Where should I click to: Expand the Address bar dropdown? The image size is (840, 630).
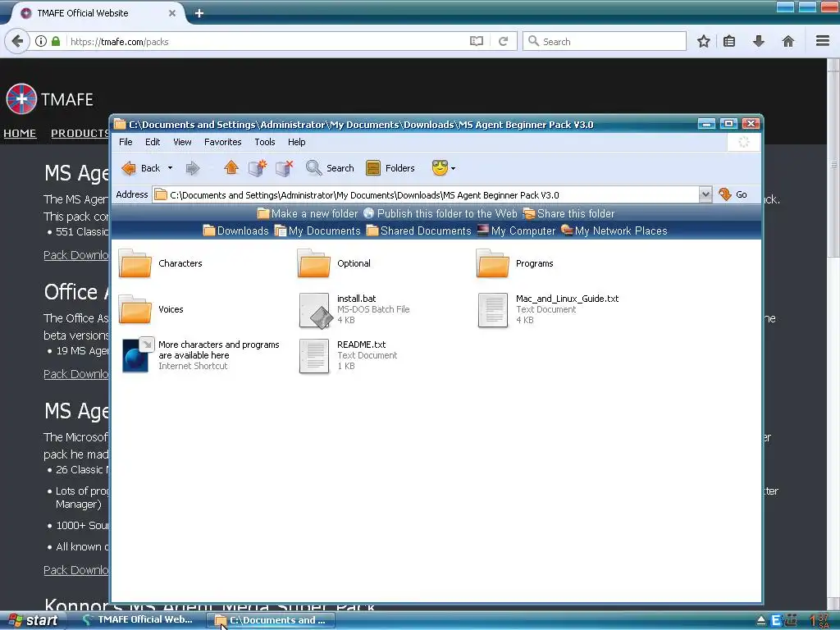[705, 194]
